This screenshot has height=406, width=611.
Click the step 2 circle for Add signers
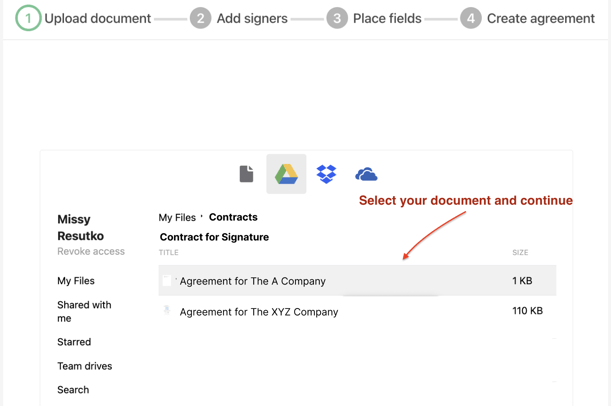point(200,18)
